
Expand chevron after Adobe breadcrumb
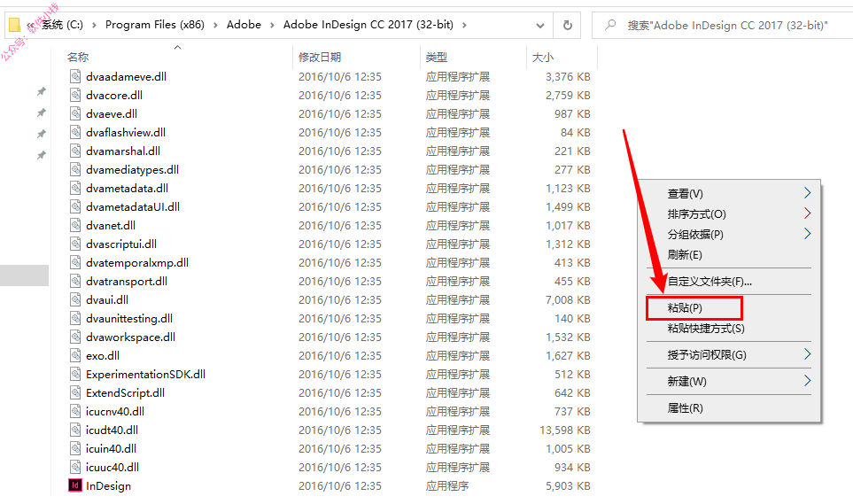point(272,25)
